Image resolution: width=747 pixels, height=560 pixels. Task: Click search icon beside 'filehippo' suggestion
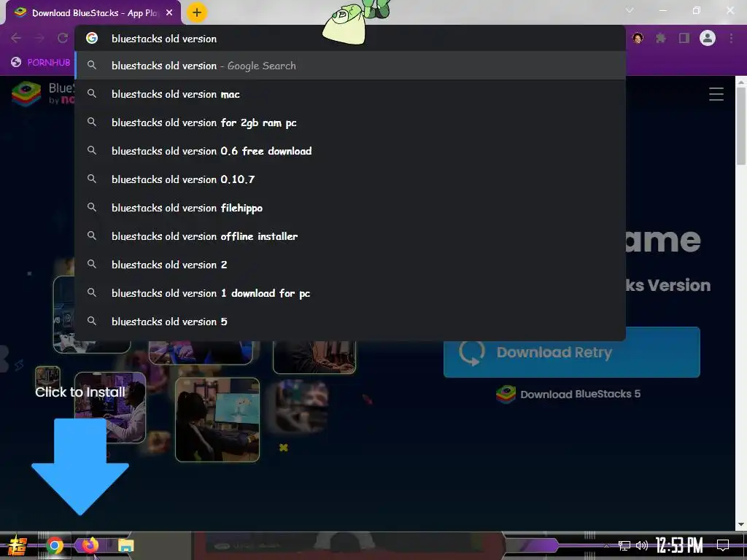[x=92, y=208]
